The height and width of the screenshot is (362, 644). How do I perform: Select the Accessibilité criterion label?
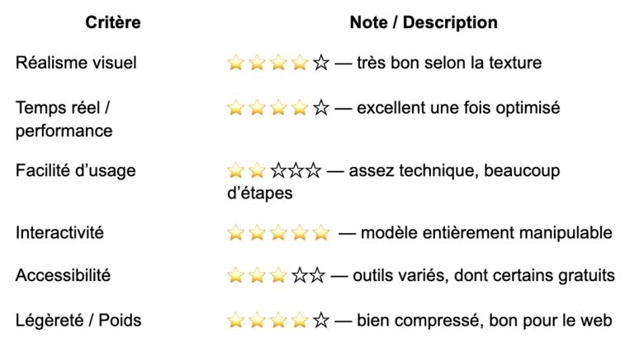click(63, 275)
